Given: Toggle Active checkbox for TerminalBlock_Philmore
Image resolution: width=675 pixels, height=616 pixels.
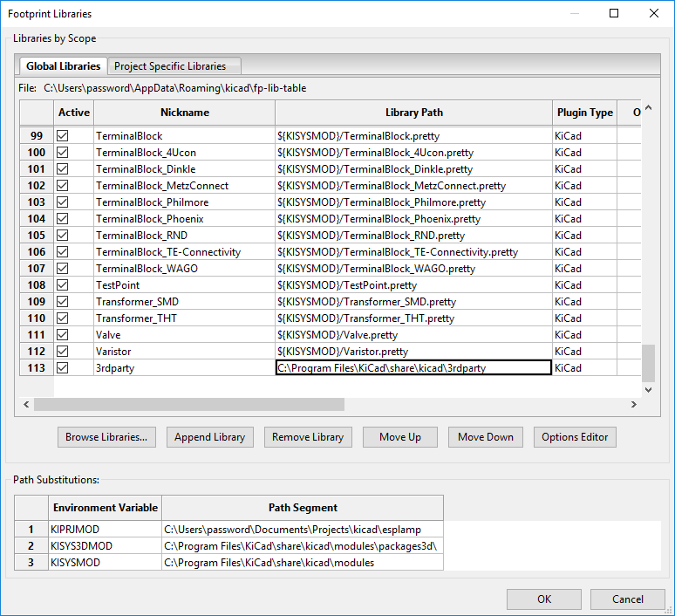Looking at the screenshot, I should tap(63, 202).
